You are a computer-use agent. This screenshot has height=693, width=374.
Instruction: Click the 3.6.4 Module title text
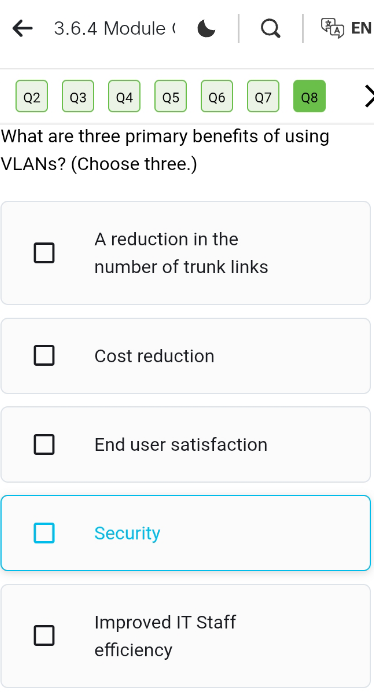click(114, 29)
